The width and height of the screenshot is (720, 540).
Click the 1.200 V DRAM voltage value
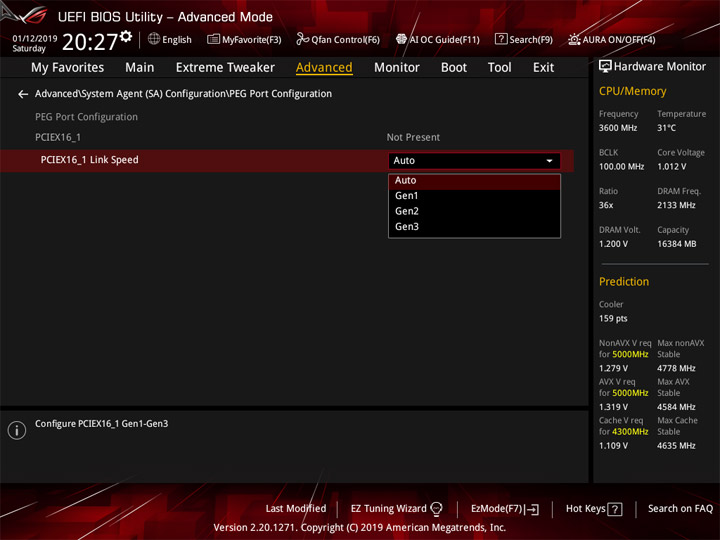(613, 244)
